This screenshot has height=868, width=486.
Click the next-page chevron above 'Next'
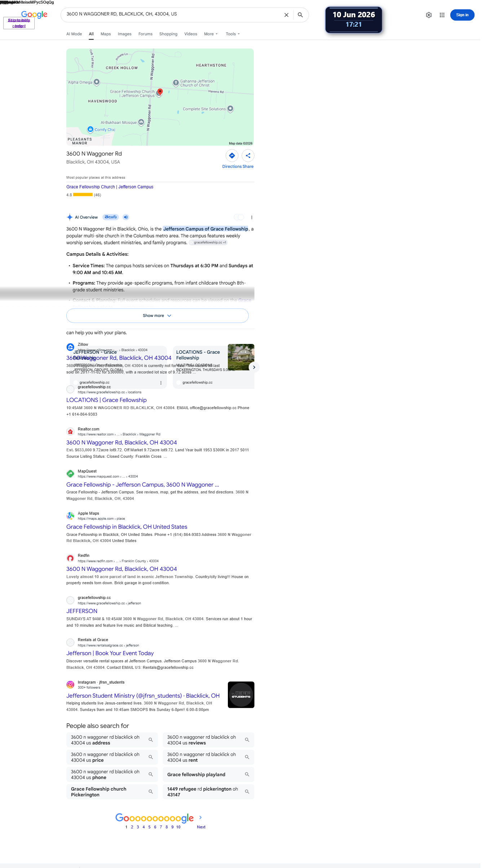coord(200,818)
